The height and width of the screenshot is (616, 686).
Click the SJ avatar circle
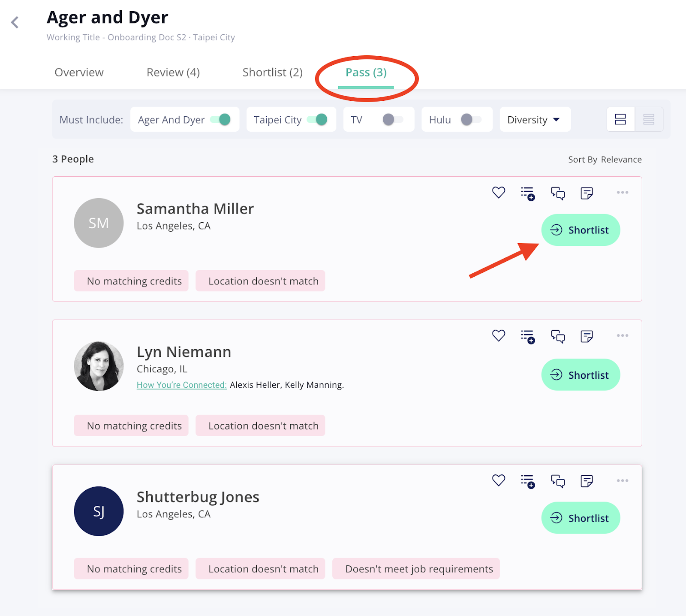[x=99, y=511]
